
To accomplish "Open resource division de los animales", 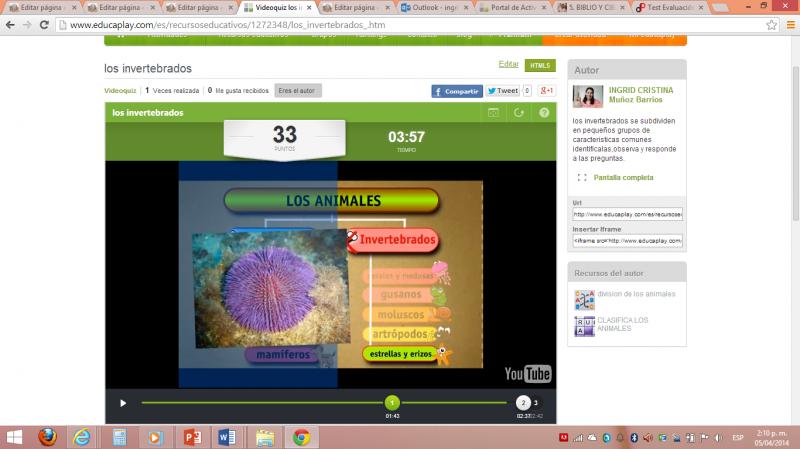I will pyautogui.click(x=636, y=294).
